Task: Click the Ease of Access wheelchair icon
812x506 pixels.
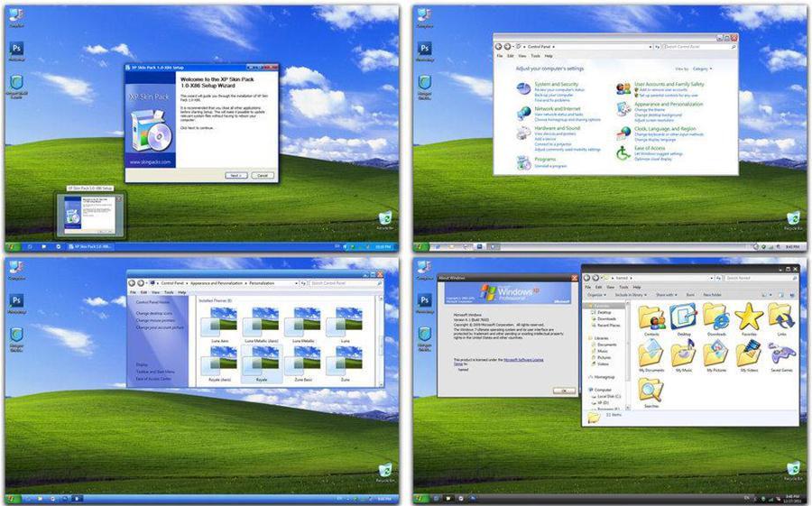Action: coord(623,153)
